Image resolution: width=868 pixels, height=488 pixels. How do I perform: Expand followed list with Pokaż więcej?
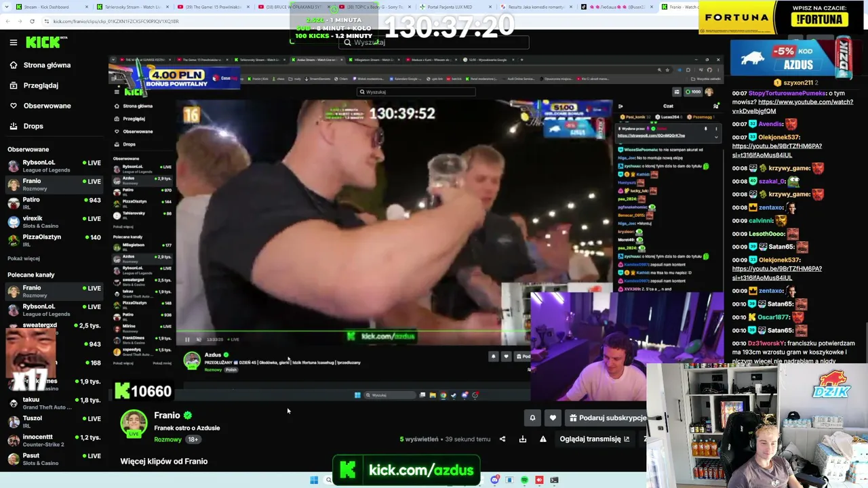pyautogui.click(x=24, y=258)
